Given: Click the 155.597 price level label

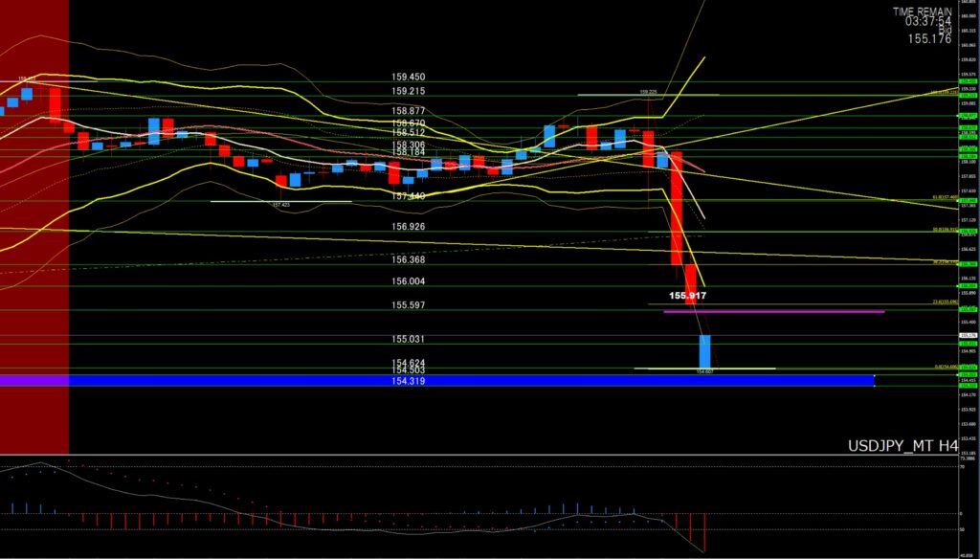Looking at the screenshot, I should click(409, 305).
